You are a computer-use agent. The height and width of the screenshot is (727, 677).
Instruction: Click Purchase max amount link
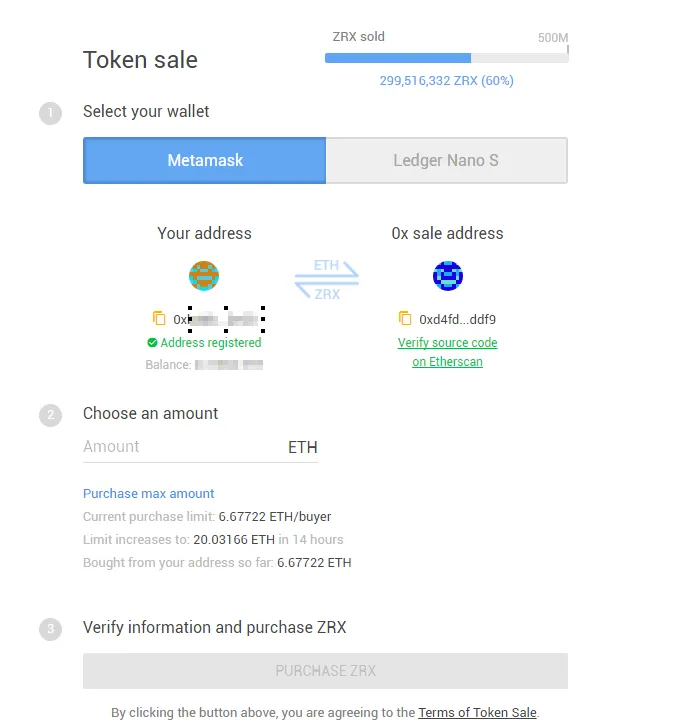coord(148,493)
